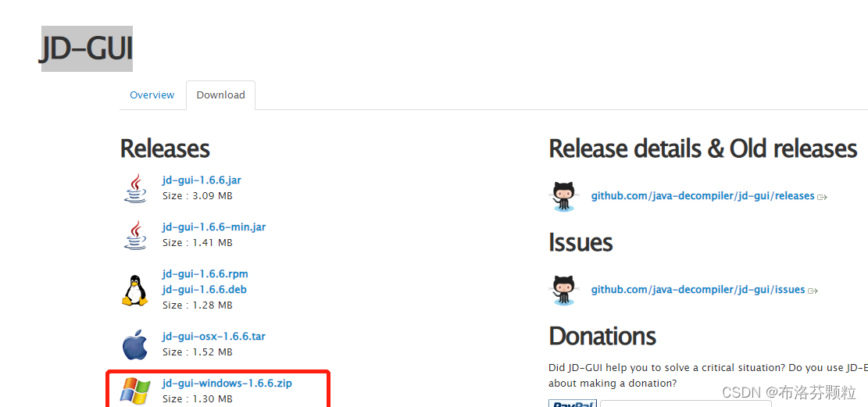Download jd-gui-1.6.6.rpm package
Screen dimensions: 868x407
point(205,274)
